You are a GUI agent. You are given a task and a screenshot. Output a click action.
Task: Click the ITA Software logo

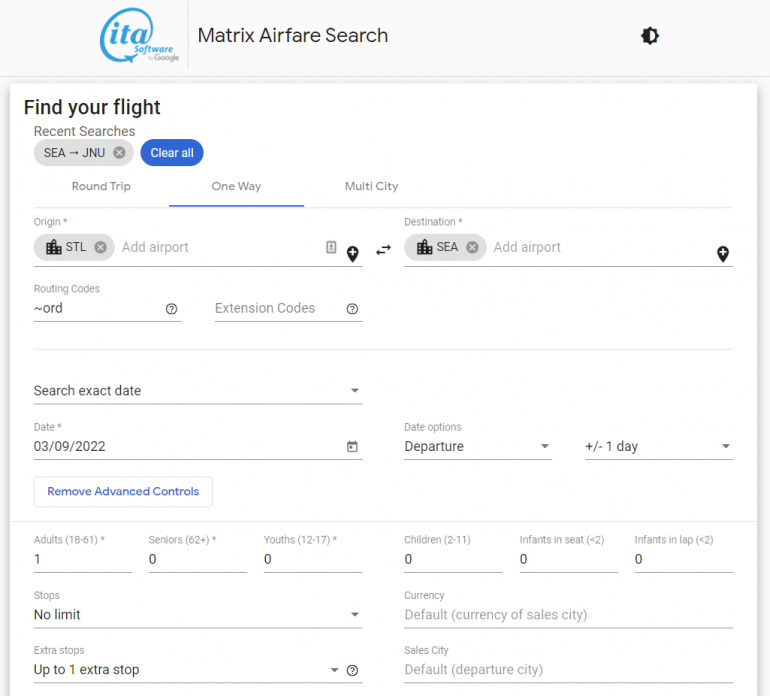tap(140, 37)
